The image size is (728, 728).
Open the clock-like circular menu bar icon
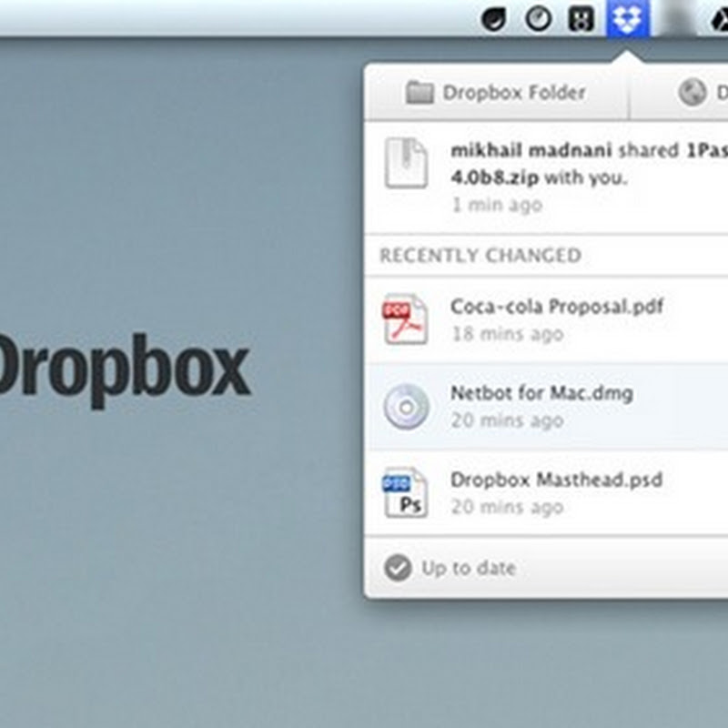point(538,20)
